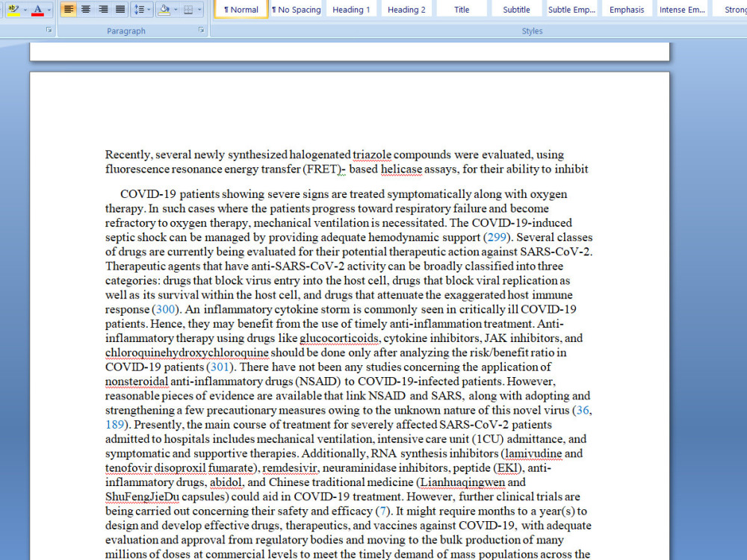Apply the Subtle Emphasis style
Viewport: 747px width, 560px height.
(571, 10)
